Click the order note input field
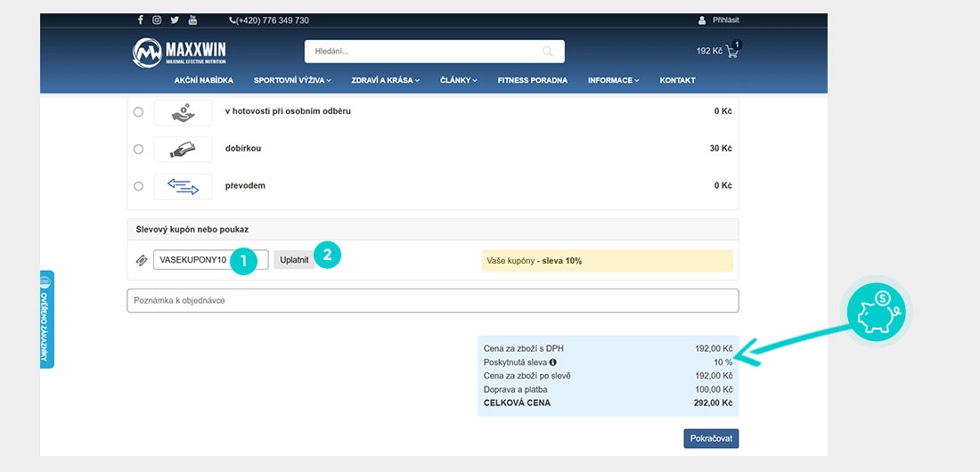980x472 pixels. tap(432, 301)
